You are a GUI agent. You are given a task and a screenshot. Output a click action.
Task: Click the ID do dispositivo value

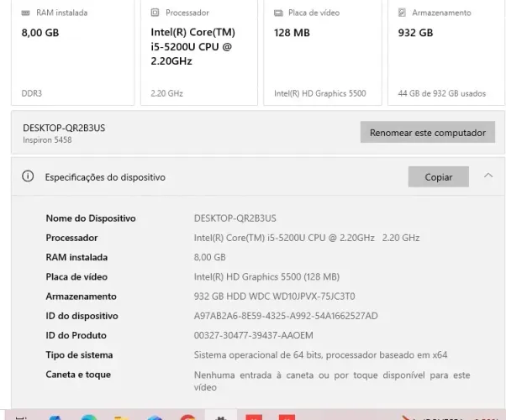pos(286,316)
